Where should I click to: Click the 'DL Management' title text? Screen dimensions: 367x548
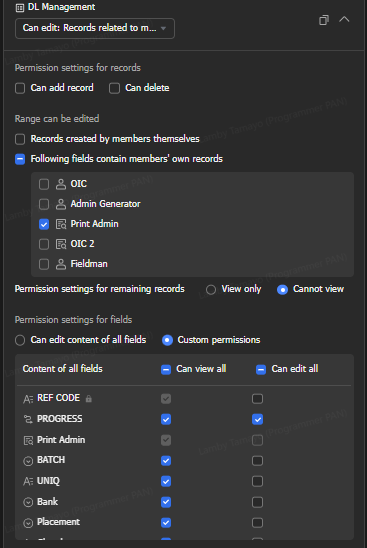pyautogui.click(x=62, y=7)
